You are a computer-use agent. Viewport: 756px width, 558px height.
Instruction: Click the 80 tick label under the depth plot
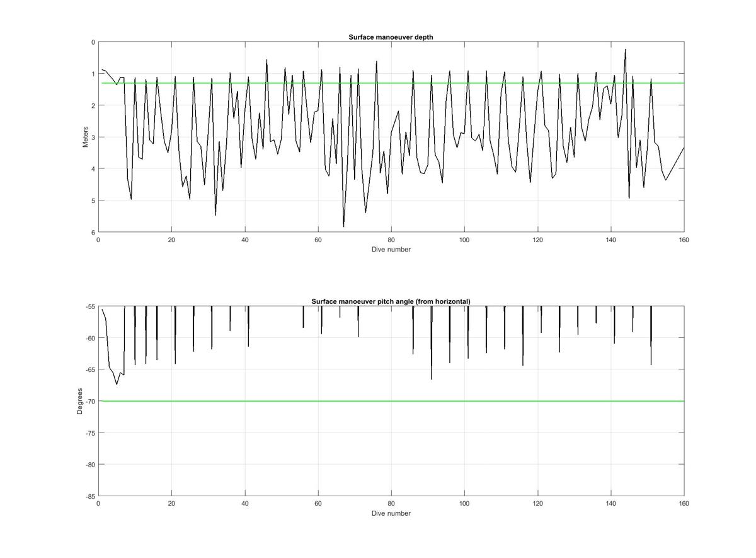(x=391, y=240)
